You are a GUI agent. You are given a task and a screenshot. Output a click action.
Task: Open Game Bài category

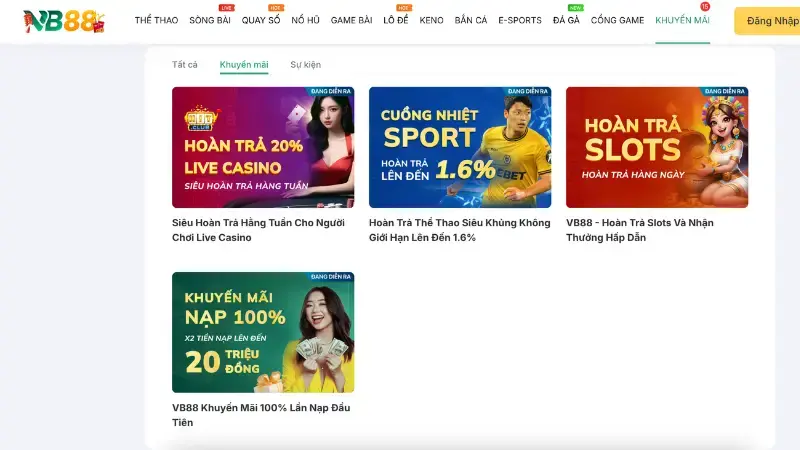point(351,20)
